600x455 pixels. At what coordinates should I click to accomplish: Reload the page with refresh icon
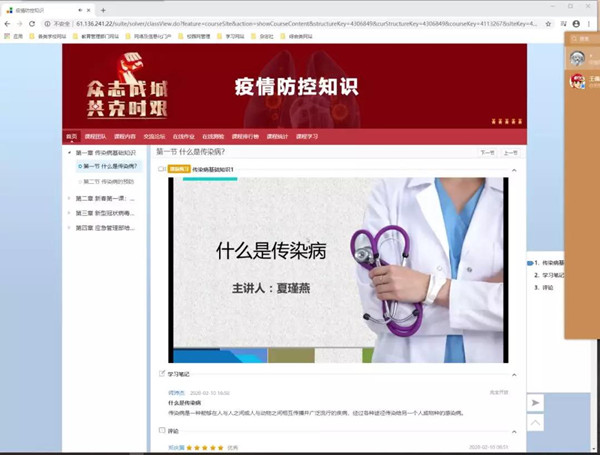click(x=31, y=23)
